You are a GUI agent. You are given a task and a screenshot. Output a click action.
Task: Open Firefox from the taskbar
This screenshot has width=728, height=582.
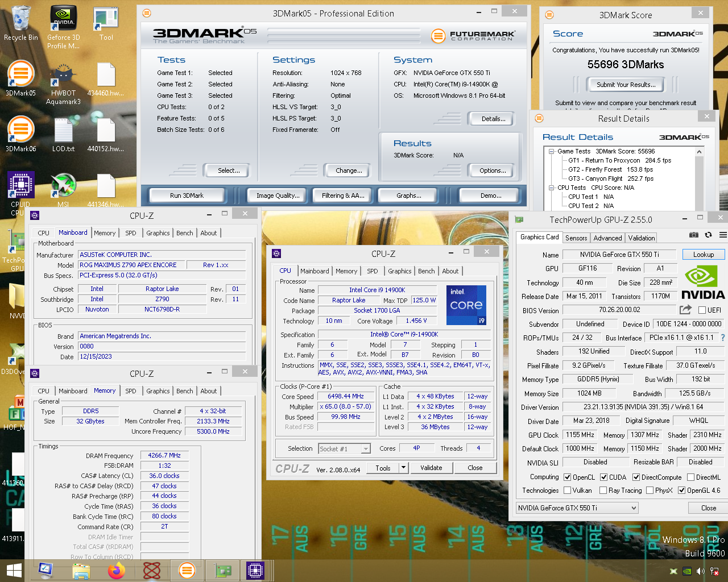(117, 571)
